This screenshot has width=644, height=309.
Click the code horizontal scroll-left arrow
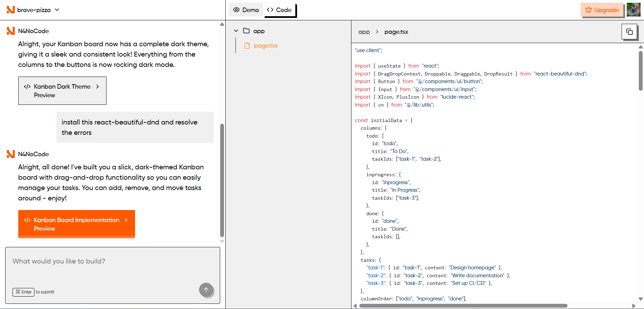(355, 306)
